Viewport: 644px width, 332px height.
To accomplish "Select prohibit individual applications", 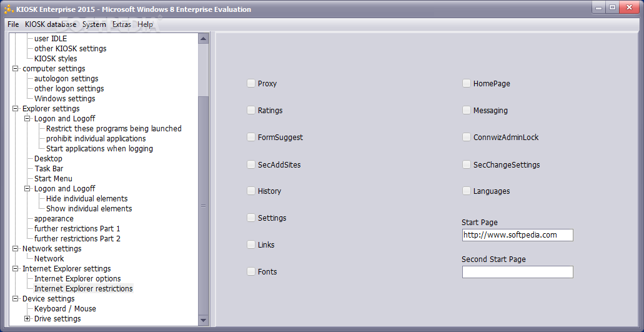I will 96,138.
